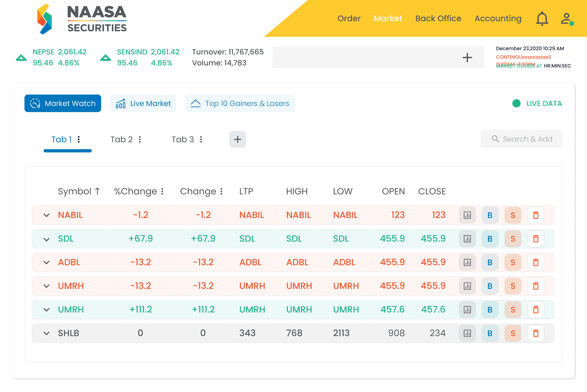Sort by Symbol column header
This screenshot has height=392, width=587.
79,191
